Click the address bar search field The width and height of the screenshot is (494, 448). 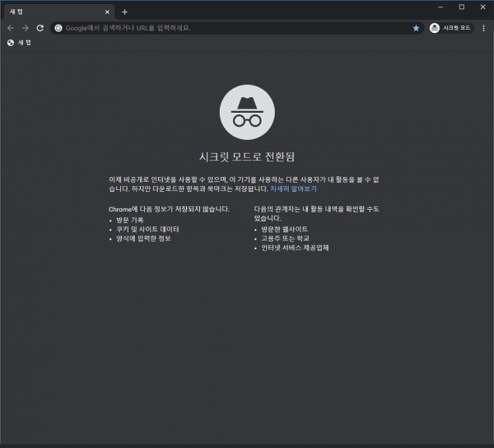click(237, 28)
